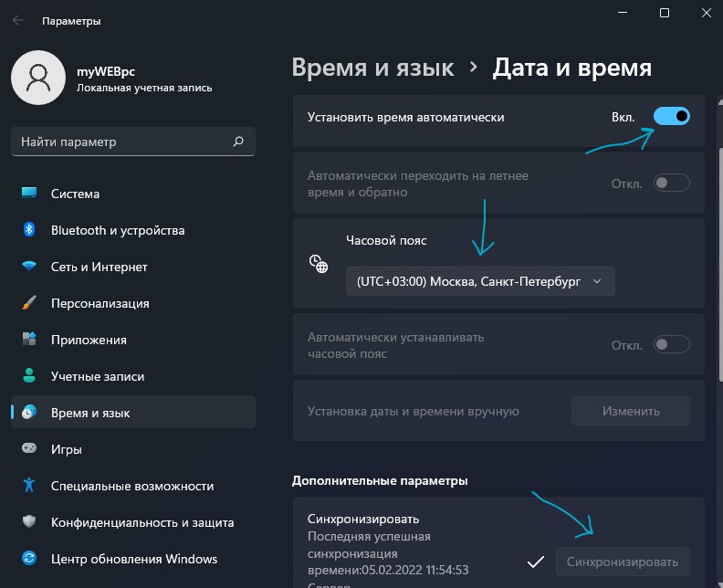Image resolution: width=723 pixels, height=588 pixels.
Task: Click the accessibility figure icon
Action: 29,485
